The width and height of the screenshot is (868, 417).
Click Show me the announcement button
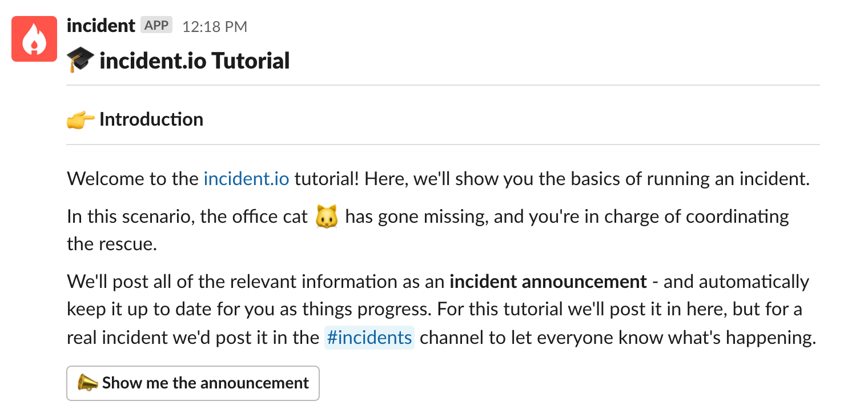193,383
